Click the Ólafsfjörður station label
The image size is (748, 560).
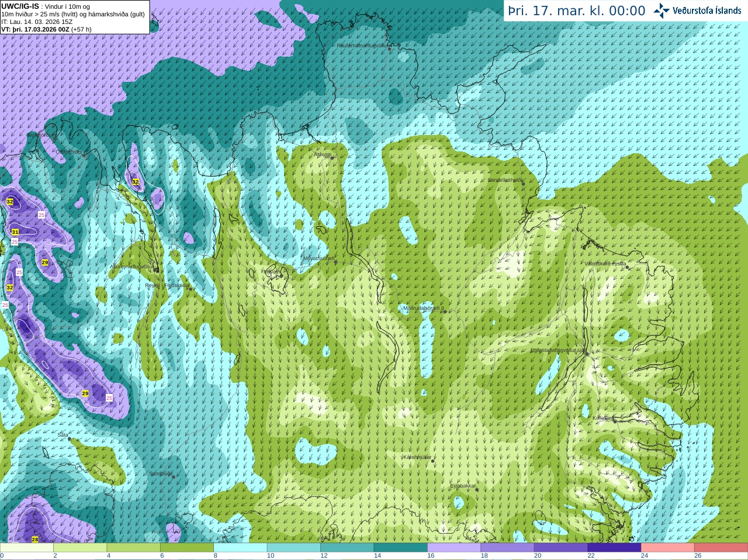(x=69, y=152)
